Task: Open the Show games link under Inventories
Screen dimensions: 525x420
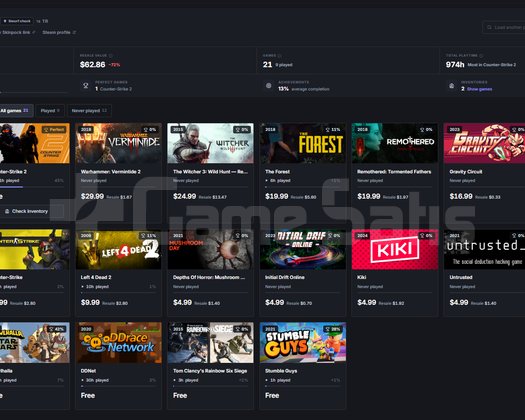Action: click(479, 89)
